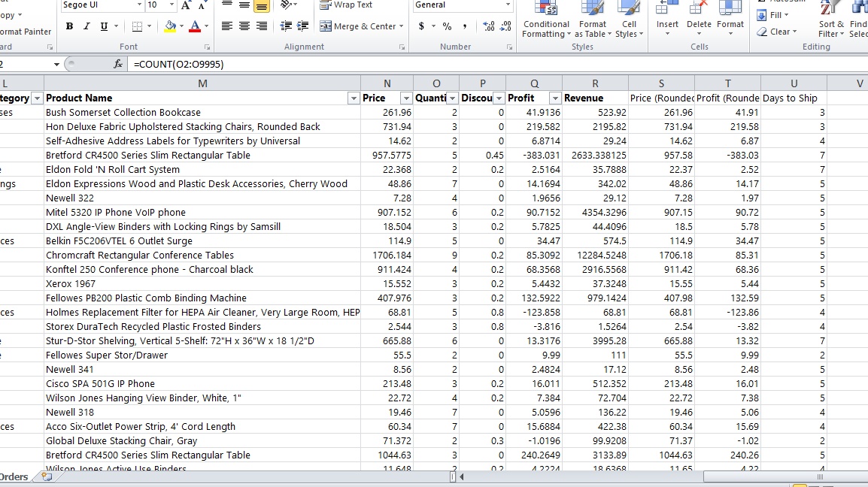Image resolution: width=868 pixels, height=487 pixels.
Task: Toggle the highlighted bottom align button
Action: click(x=262, y=6)
